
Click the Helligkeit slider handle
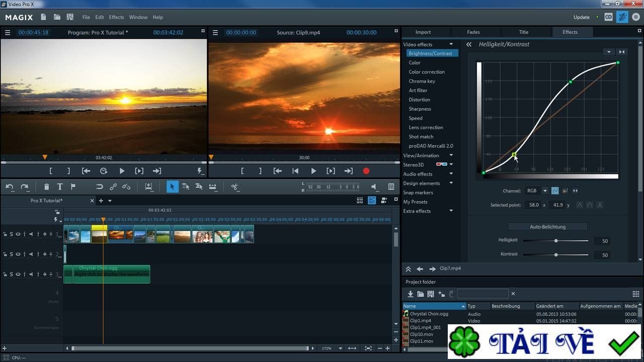(x=556, y=241)
